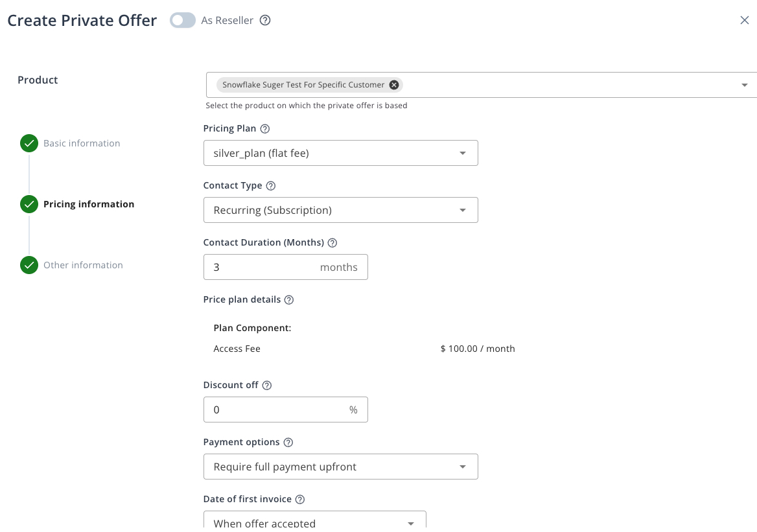Open the Pricing Plan dropdown
Screen dimensions: 757x532
pos(462,153)
